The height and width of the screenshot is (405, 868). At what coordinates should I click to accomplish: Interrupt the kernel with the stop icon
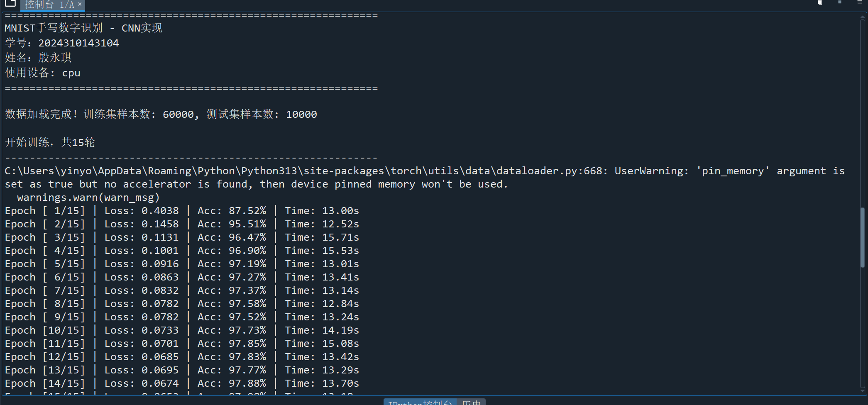[x=840, y=2]
